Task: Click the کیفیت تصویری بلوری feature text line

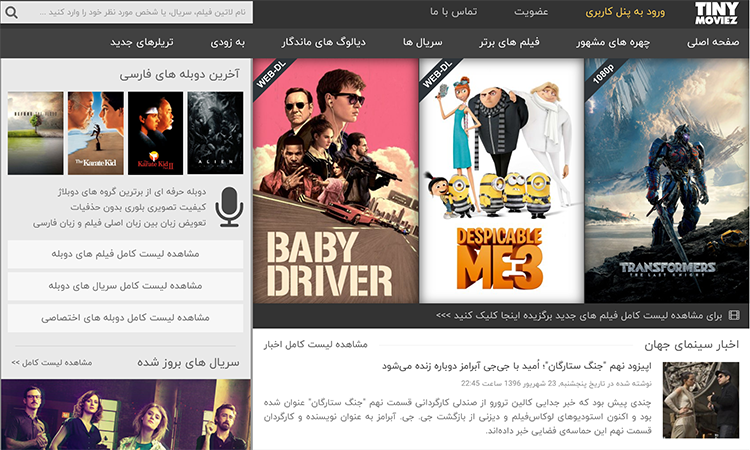Action: pyautogui.click(x=138, y=207)
